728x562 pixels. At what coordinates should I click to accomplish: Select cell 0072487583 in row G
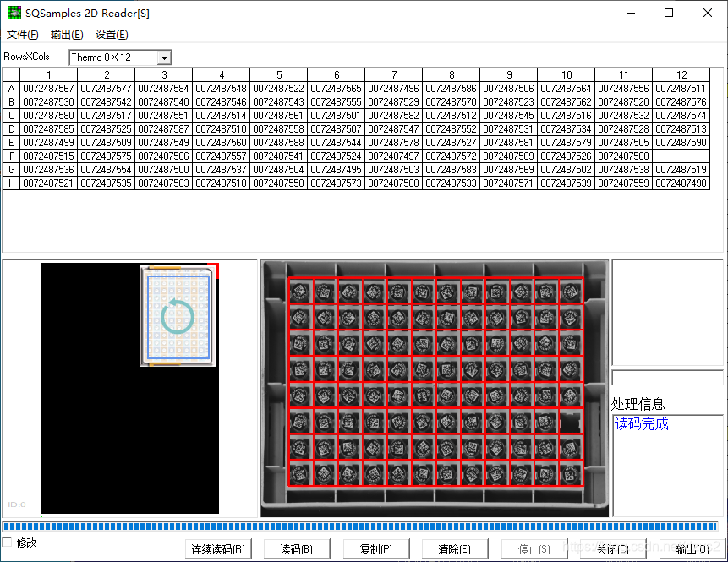[452, 169]
